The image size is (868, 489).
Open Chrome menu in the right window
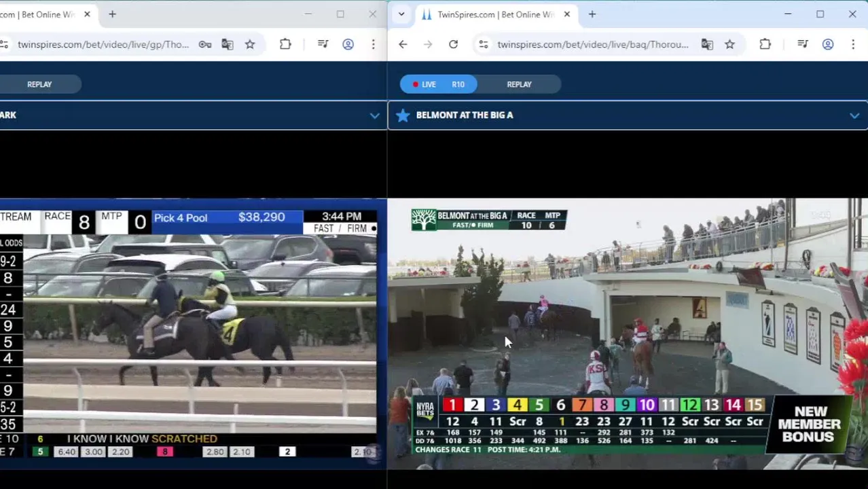pyautogui.click(x=853, y=44)
